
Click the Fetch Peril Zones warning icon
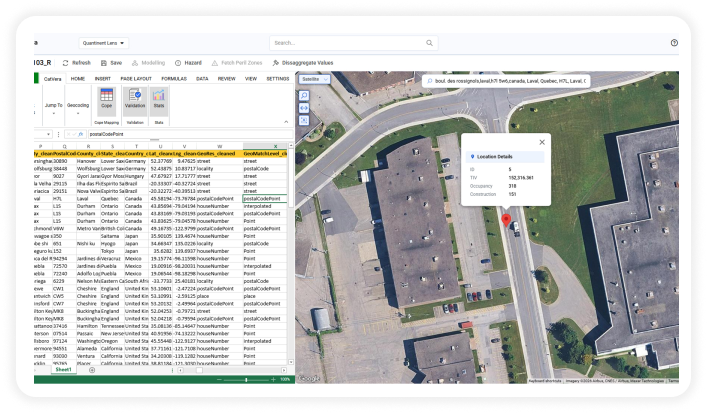tap(215, 63)
